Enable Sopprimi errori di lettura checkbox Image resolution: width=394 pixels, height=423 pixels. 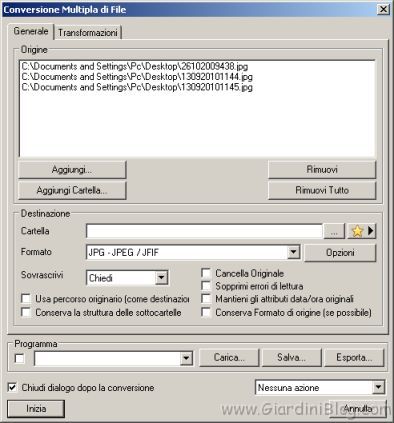pos(206,286)
